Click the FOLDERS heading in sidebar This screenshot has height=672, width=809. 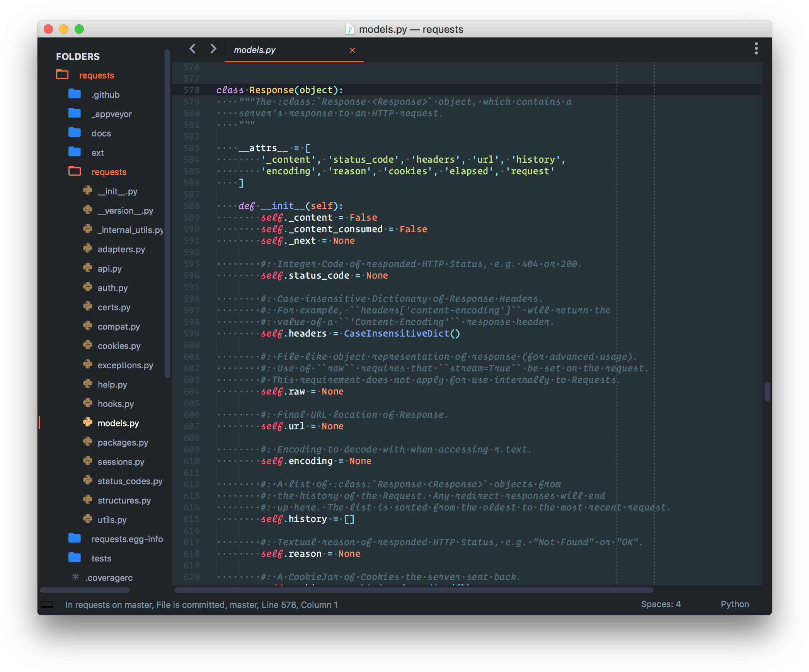point(78,56)
